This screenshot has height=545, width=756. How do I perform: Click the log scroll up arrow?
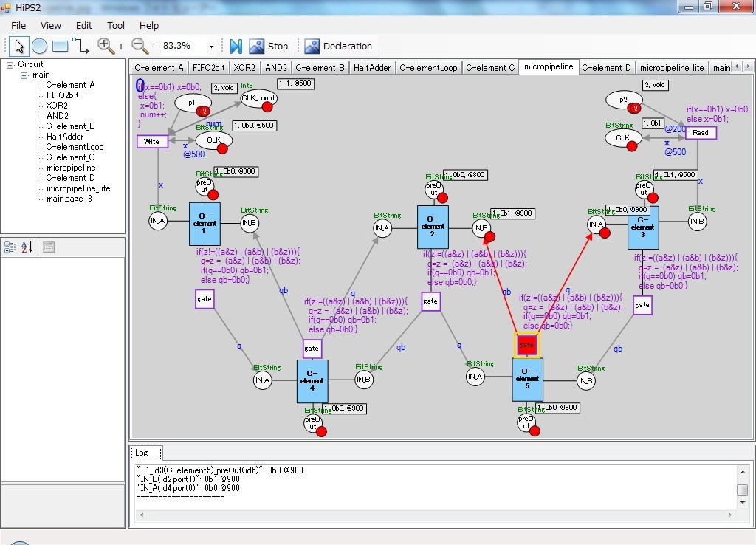tap(743, 472)
